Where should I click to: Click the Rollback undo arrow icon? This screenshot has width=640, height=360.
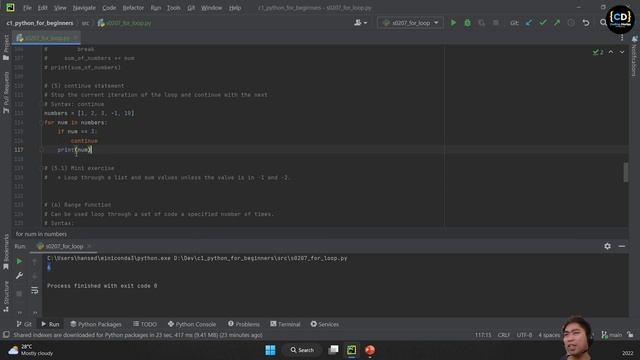[586, 23]
